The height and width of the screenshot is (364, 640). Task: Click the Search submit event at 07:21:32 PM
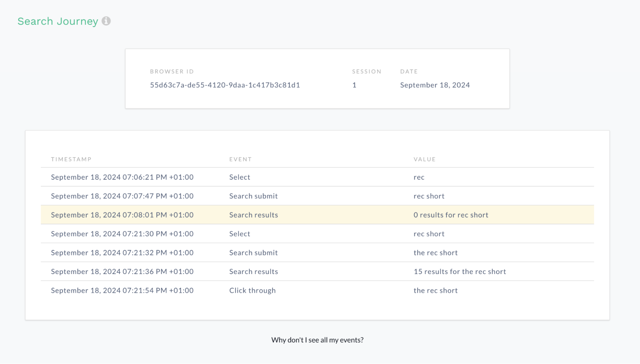(253, 253)
